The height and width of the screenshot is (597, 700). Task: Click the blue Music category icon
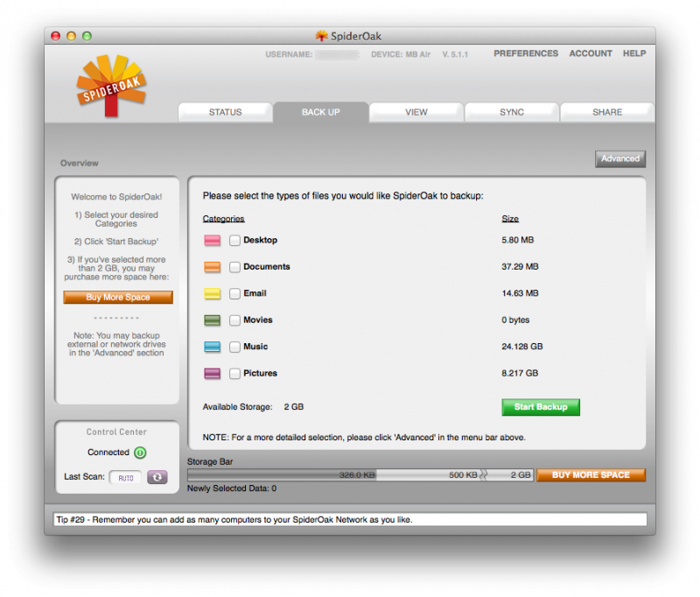[x=212, y=347]
